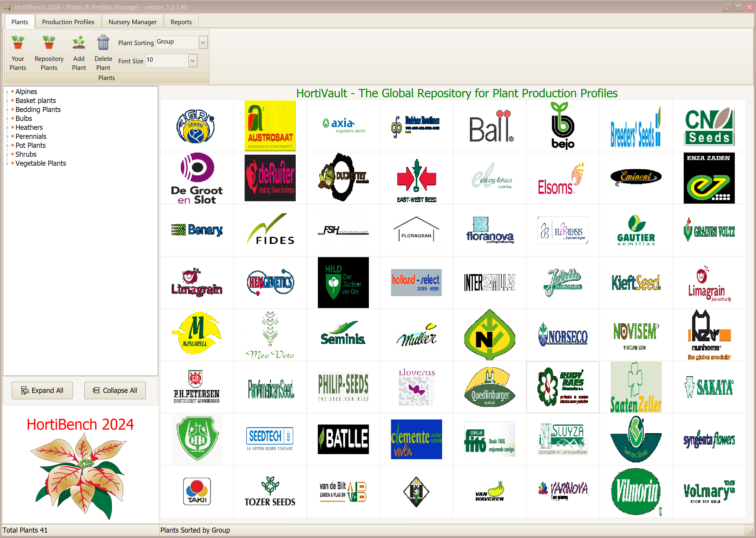
Task: Select Bedding Plants in the tree
Action: pos(38,110)
